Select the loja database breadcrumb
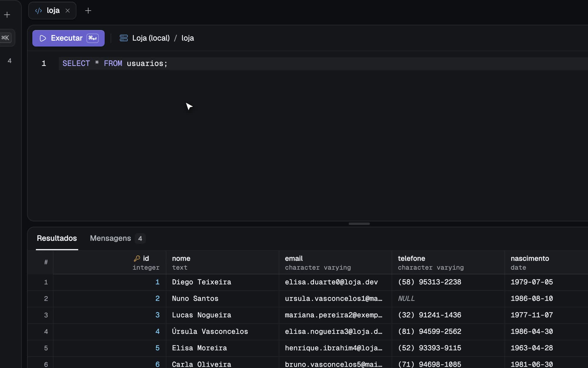The image size is (588, 368). tap(188, 38)
